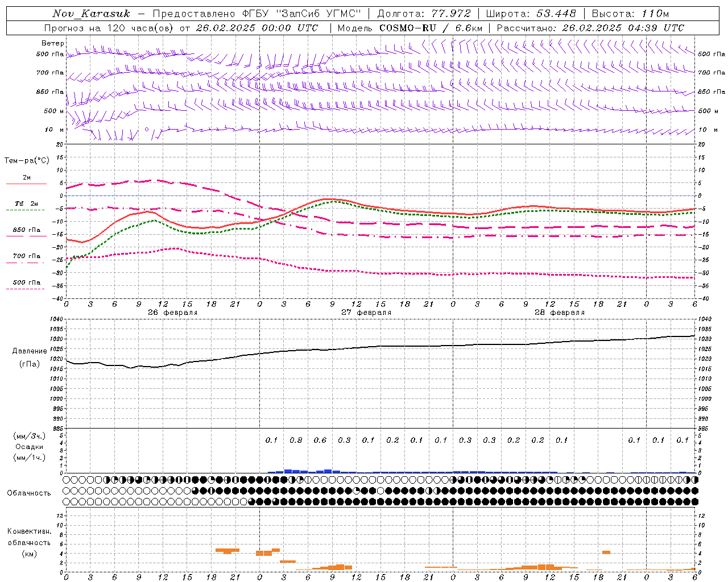The image size is (728, 582).
Task: Select the text Предоставлено ФГБУ "ЗапСиб УГМС"
Action: [x=258, y=14]
